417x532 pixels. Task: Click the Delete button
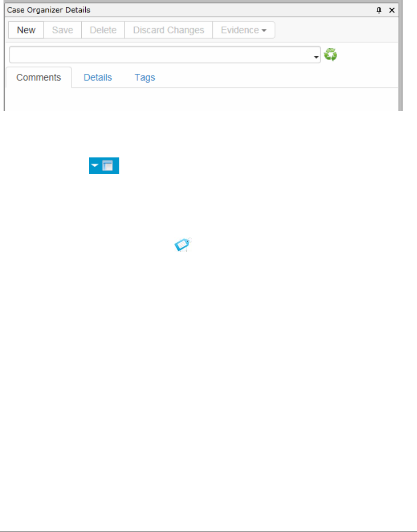click(103, 30)
